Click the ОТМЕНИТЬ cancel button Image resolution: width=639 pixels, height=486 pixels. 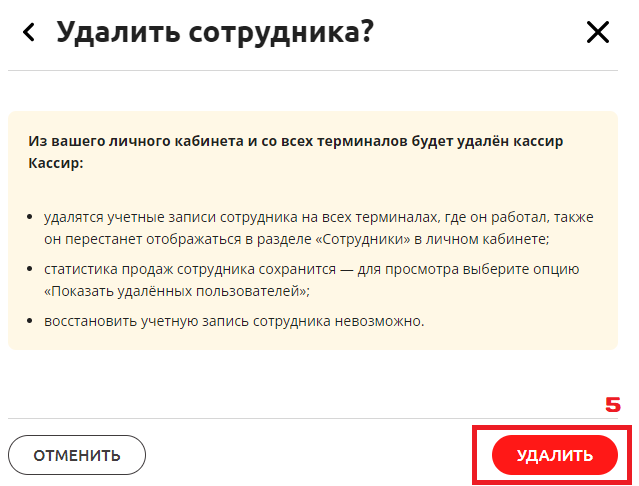pos(77,455)
